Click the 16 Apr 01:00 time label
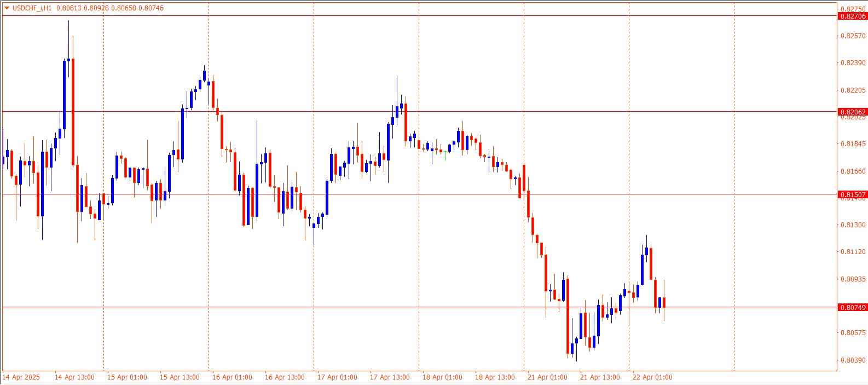The width and height of the screenshot is (868, 385). [x=232, y=377]
